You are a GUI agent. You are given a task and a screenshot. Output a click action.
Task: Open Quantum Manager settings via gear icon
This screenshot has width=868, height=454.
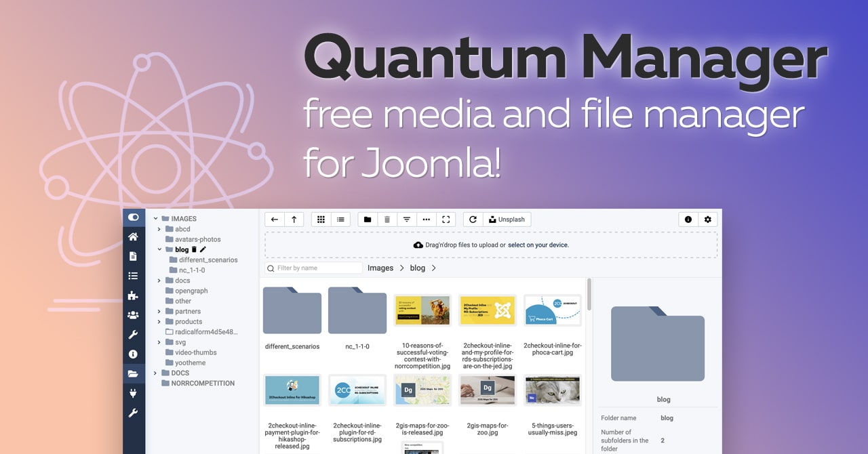tap(707, 219)
